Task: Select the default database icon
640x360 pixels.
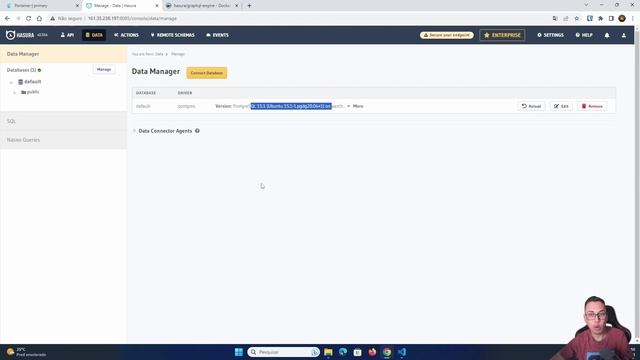Action: pyautogui.click(x=20, y=82)
